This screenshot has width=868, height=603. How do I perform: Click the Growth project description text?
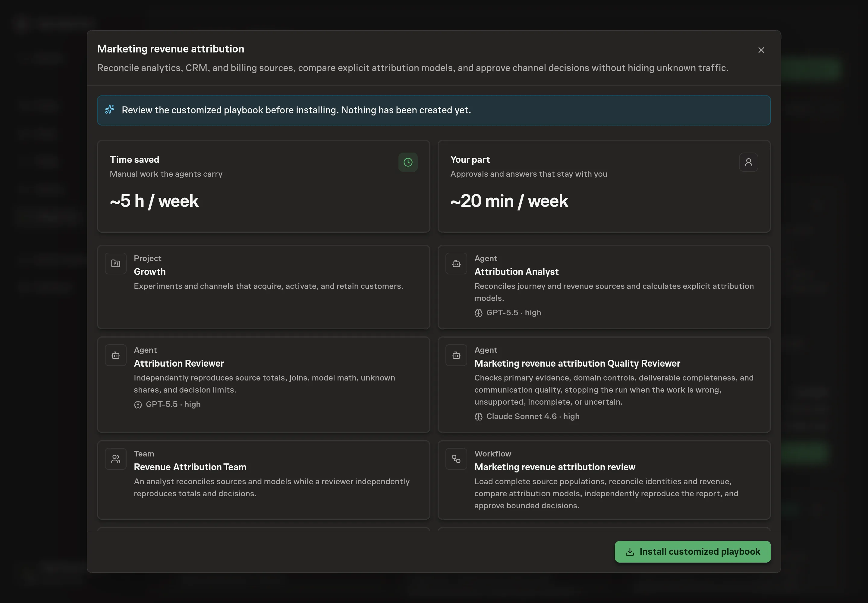[268, 286]
